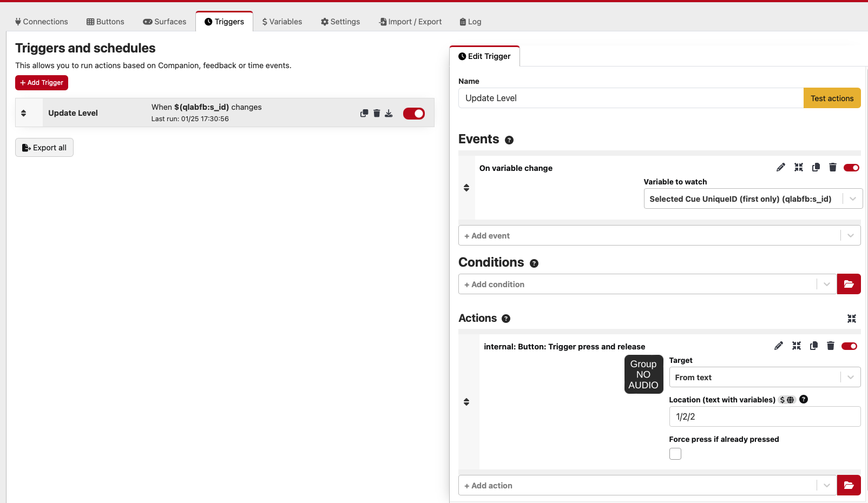Browse conditions with red folder button
868x503 pixels.
coord(849,284)
